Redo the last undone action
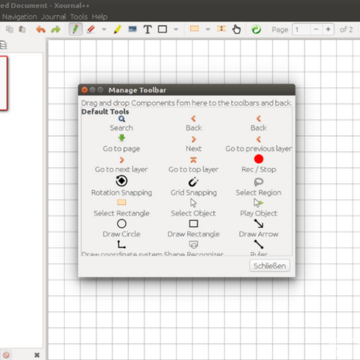360x360 pixels. tap(55, 29)
